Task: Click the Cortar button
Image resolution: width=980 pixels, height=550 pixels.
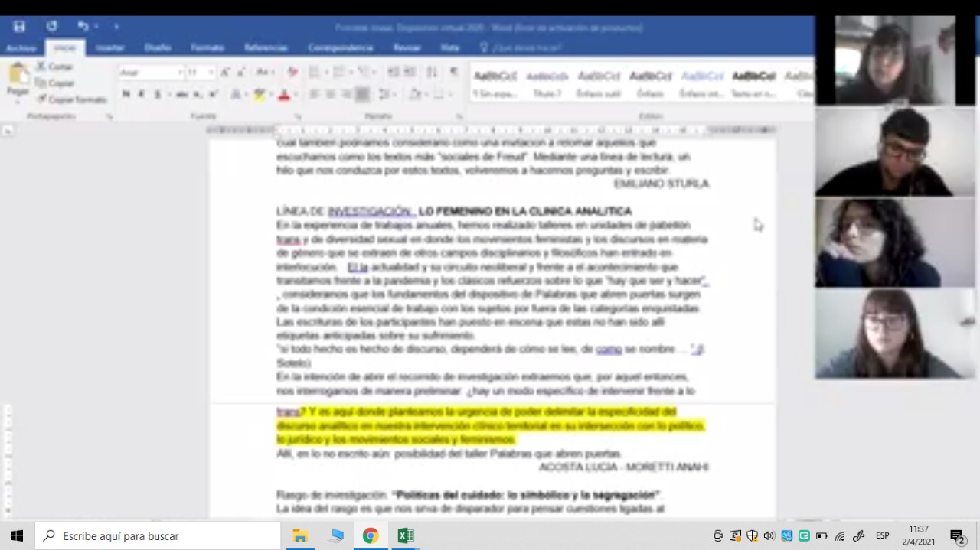Action: click(54, 67)
